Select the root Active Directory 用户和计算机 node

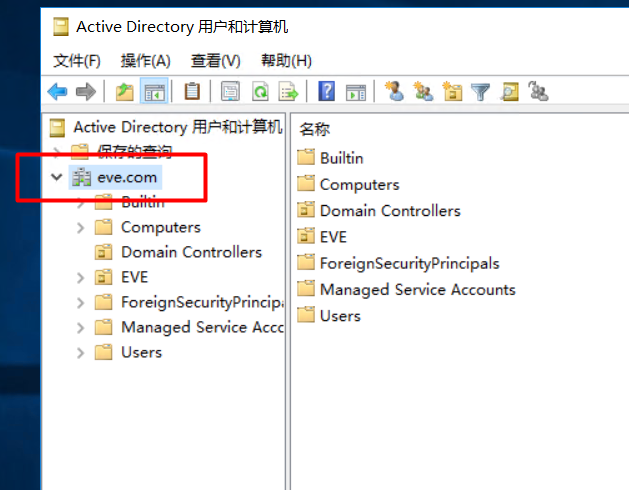[178, 127]
